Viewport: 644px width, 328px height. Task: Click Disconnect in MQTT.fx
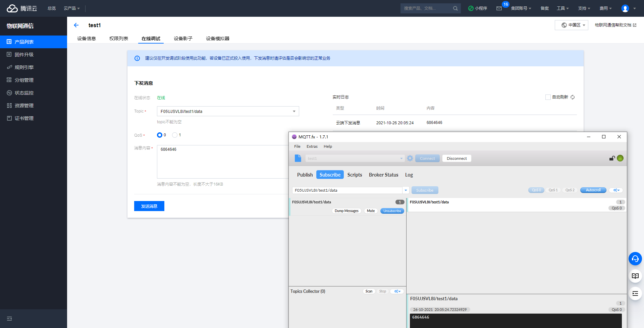click(457, 158)
